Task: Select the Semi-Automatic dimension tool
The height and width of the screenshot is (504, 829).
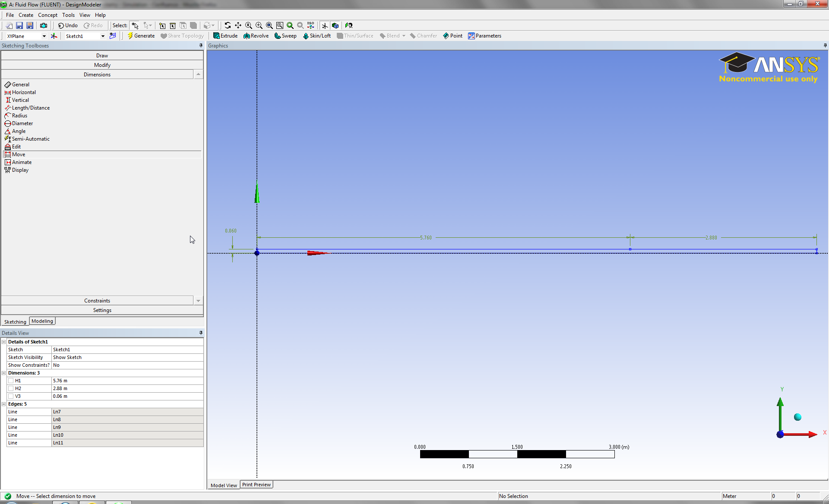Action: [x=27, y=139]
